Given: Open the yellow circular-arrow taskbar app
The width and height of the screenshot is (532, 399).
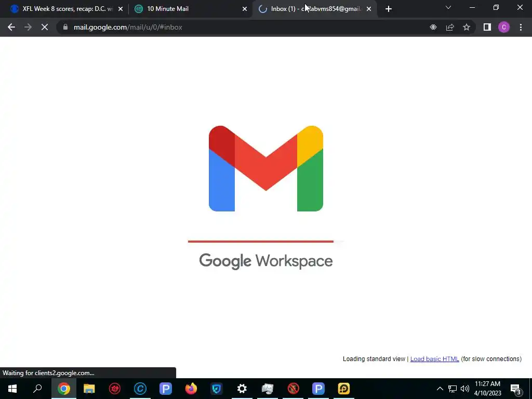Looking at the screenshot, I should coord(344,389).
